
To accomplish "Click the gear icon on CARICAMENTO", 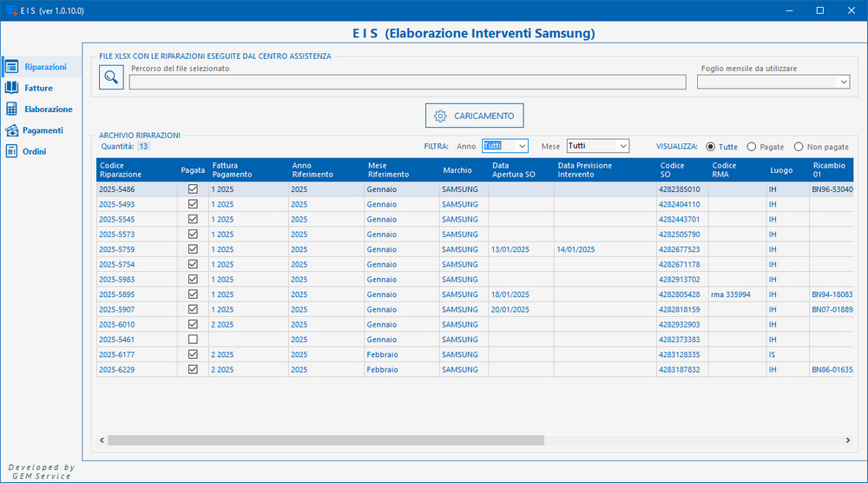I will [x=440, y=116].
